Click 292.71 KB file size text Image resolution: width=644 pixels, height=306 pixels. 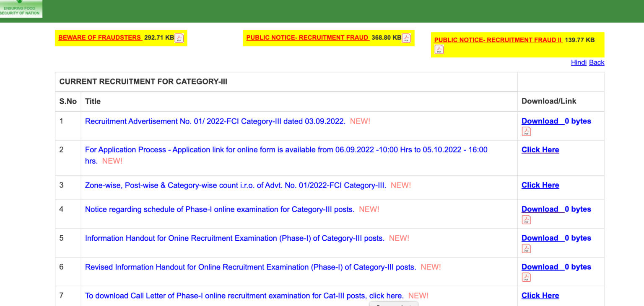[x=159, y=38]
